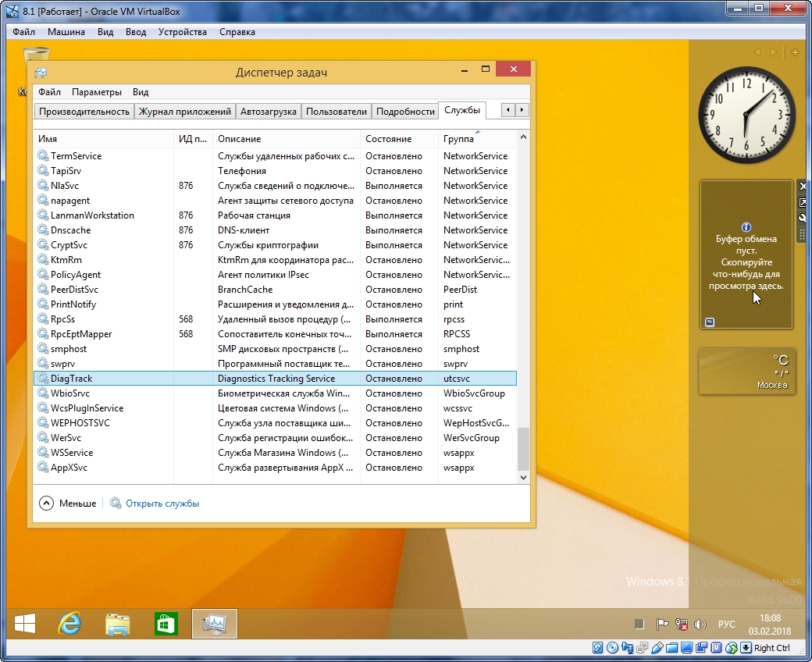812x662 pixels.
Task: Open VirtualBox Файл menu
Action: click(x=24, y=32)
